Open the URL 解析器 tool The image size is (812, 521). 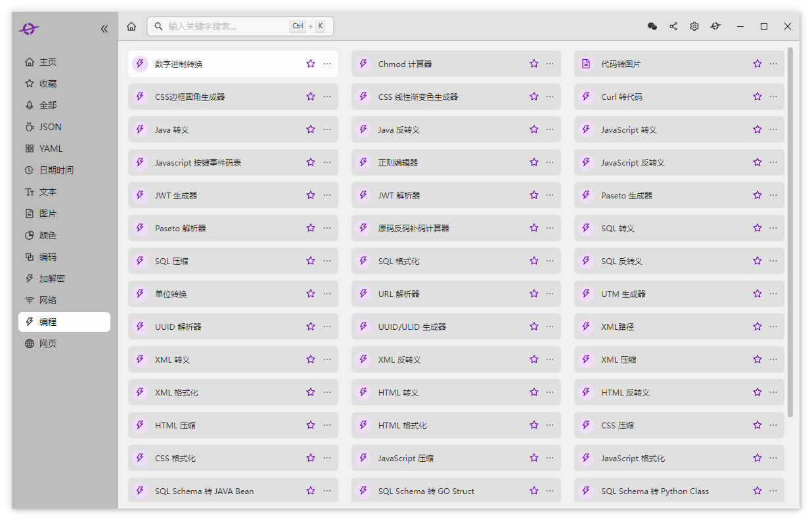(x=457, y=294)
